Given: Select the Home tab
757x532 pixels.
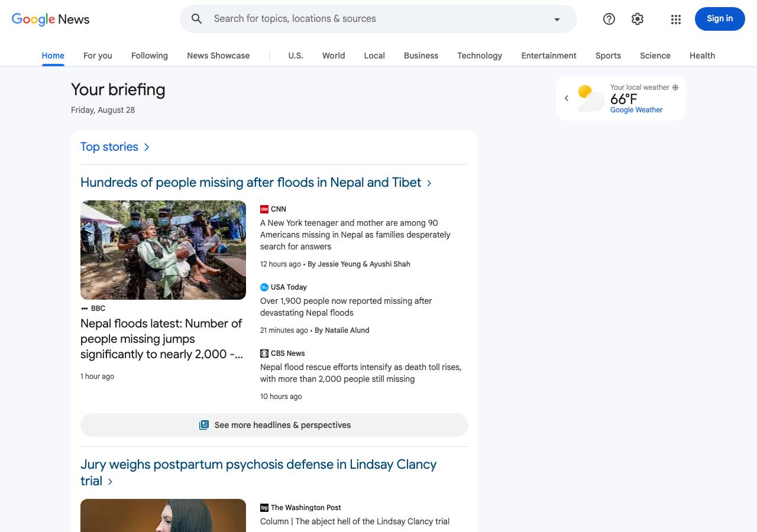Looking at the screenshot, I should (53, 56).
